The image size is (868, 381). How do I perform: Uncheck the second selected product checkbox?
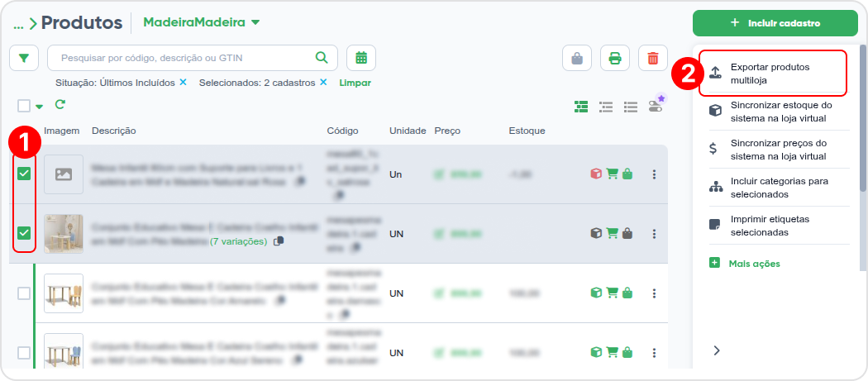(x=24, y=233)
